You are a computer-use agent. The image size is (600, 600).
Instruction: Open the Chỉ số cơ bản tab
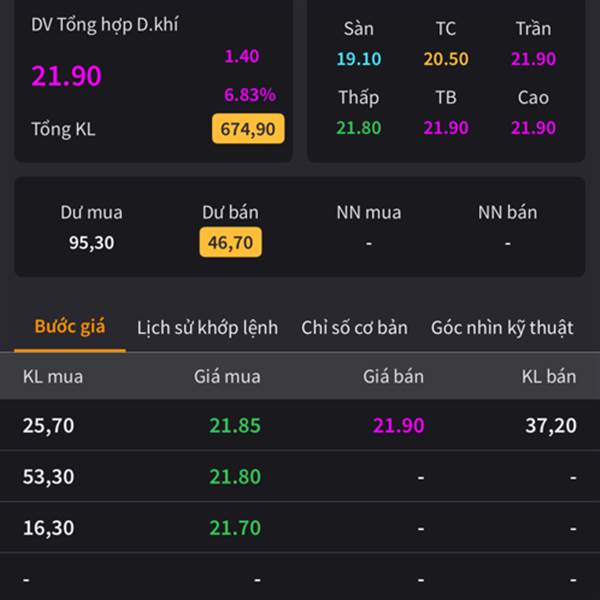point(354,328)
